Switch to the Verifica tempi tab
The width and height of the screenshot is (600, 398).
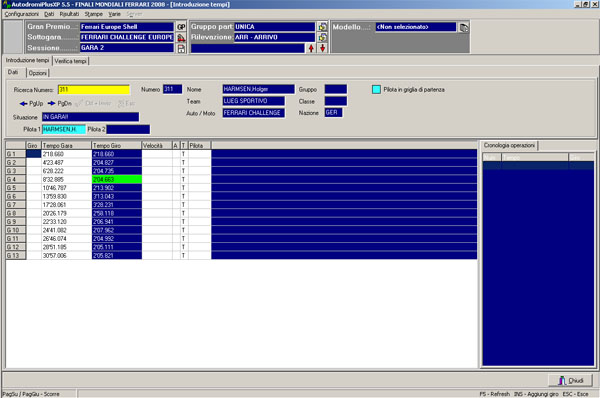(x=70, y=61)
